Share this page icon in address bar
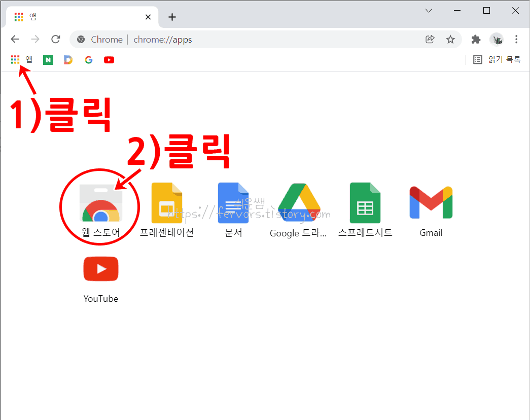The height and width of the screenshot is (420, 530). coord(430,39)
